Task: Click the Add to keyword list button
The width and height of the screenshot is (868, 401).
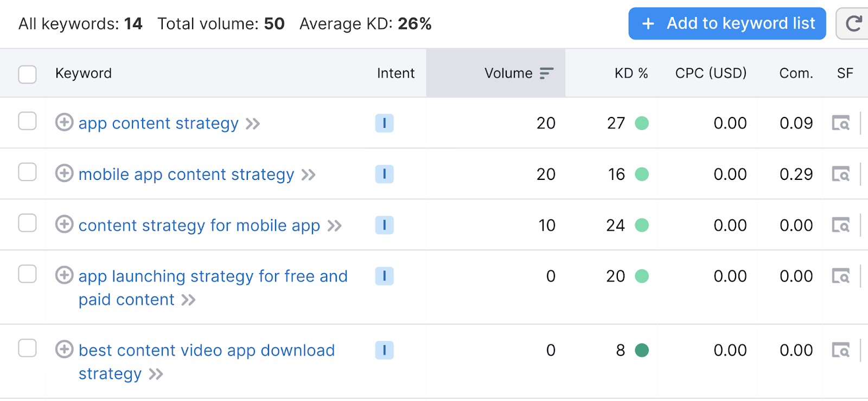Action: pyautogui.click(x=727, y=24)
